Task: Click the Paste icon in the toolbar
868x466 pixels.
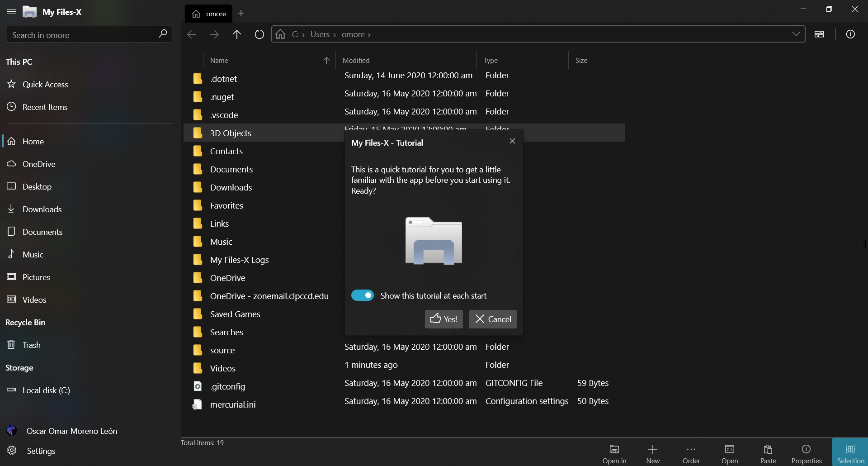Action: click(x=768, y=452)
